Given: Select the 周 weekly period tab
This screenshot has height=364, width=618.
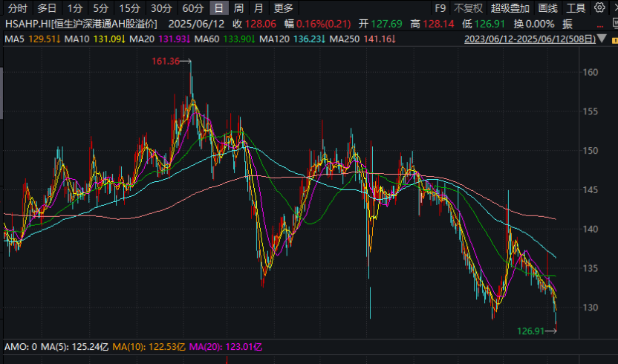Looking at the screenshot, I should click(x=238, y=9).
